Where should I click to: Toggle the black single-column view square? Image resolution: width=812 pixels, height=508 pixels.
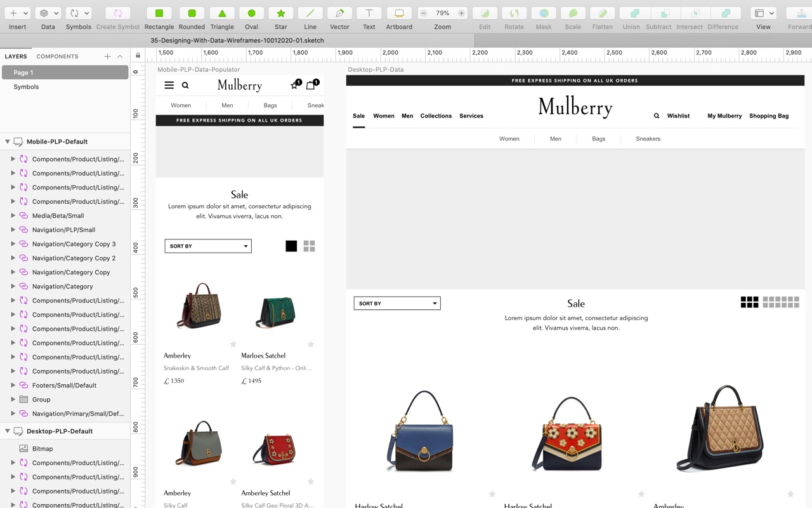pos(291,246)
